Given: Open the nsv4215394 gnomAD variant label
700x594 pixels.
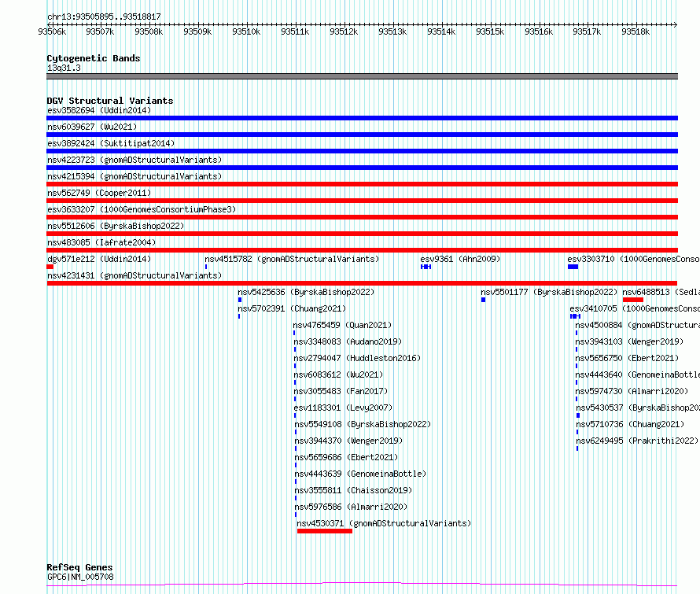Looking at the screenshot, I should coord(134,176).
